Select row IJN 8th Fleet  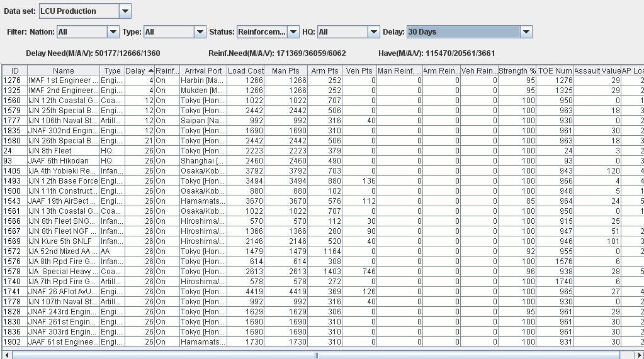click(322, 150)
